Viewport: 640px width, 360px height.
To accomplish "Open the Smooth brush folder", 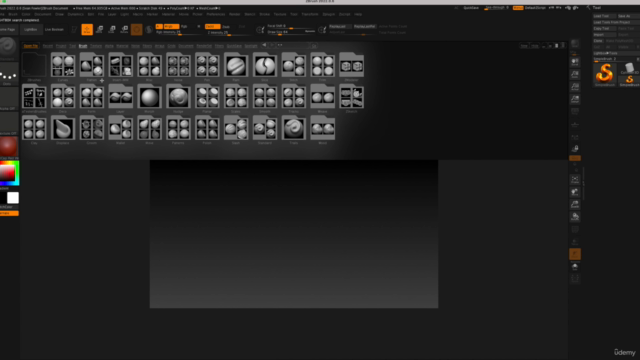I will pyautogui.click(x=265, y=97).
